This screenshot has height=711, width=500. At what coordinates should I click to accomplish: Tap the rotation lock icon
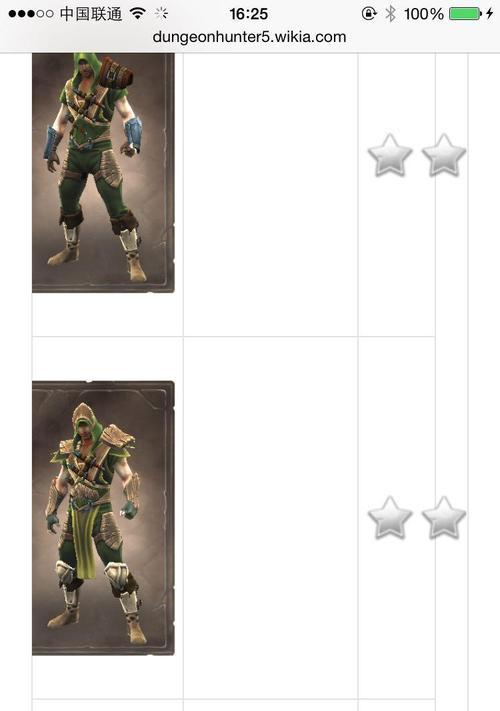click(x=369, y=14)
